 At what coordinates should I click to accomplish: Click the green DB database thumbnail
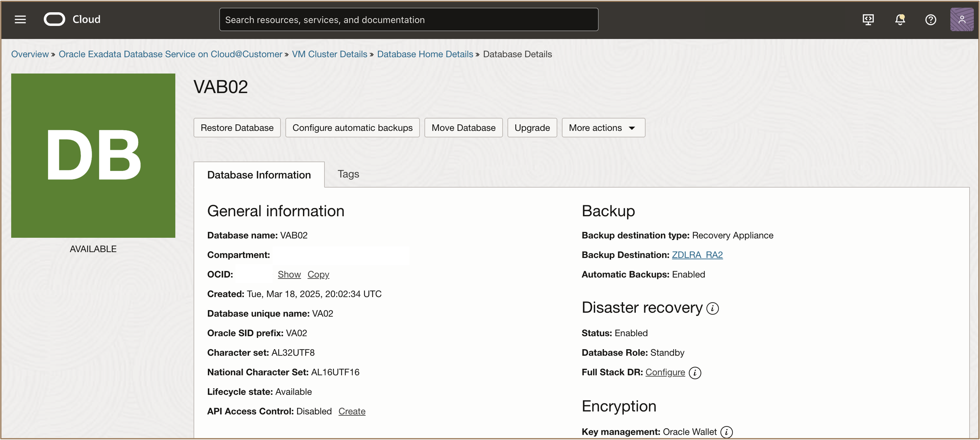pyautogui.click(x=93, y=156)
